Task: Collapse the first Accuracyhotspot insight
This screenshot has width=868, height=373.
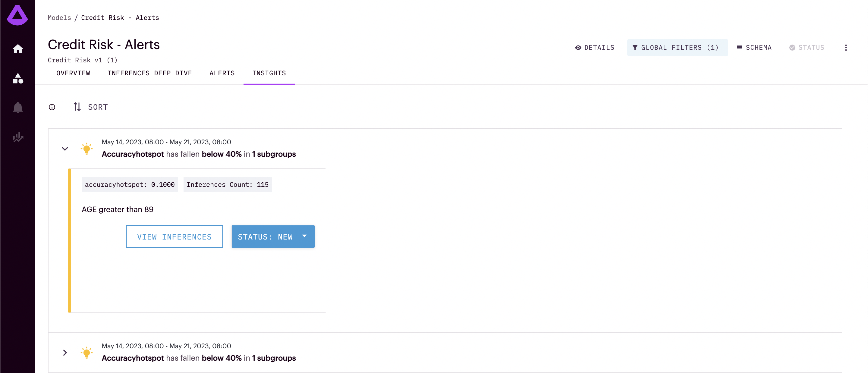Action: (x=65, y=149)
